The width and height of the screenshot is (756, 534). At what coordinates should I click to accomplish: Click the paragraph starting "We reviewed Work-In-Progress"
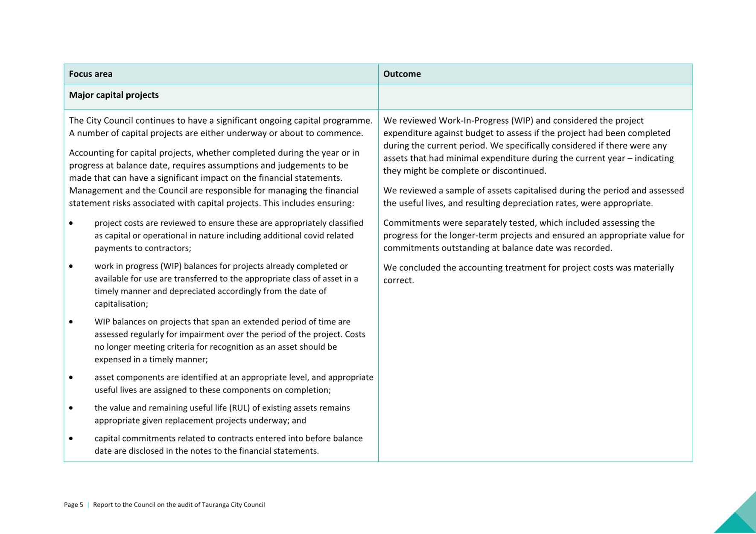(528, 146)
